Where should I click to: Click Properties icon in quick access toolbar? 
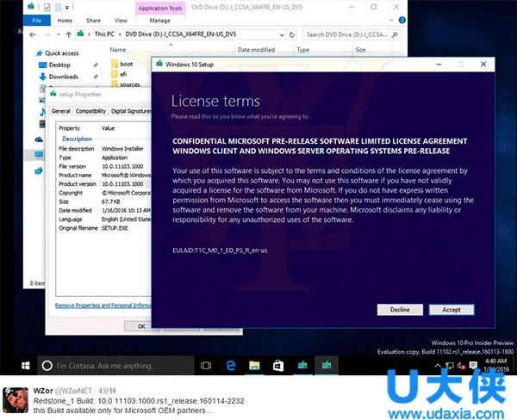click(x=47, y=7)
